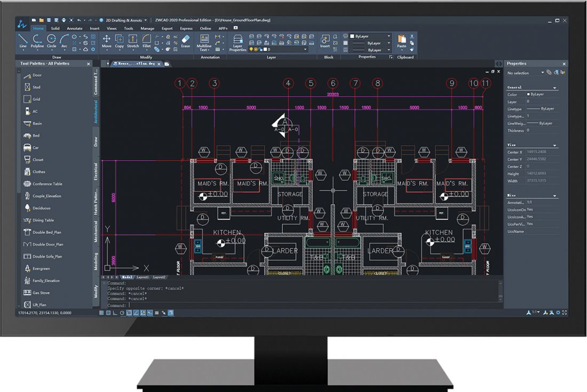Select the Polyline tool
This screenshot has height=392, width=587.
coord(37,41)
